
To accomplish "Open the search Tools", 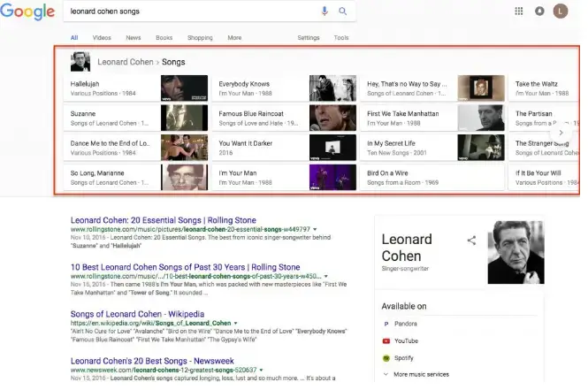I will [341, 38].
